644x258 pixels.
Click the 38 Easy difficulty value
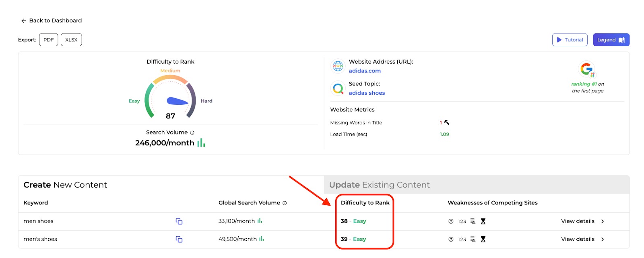353,221
